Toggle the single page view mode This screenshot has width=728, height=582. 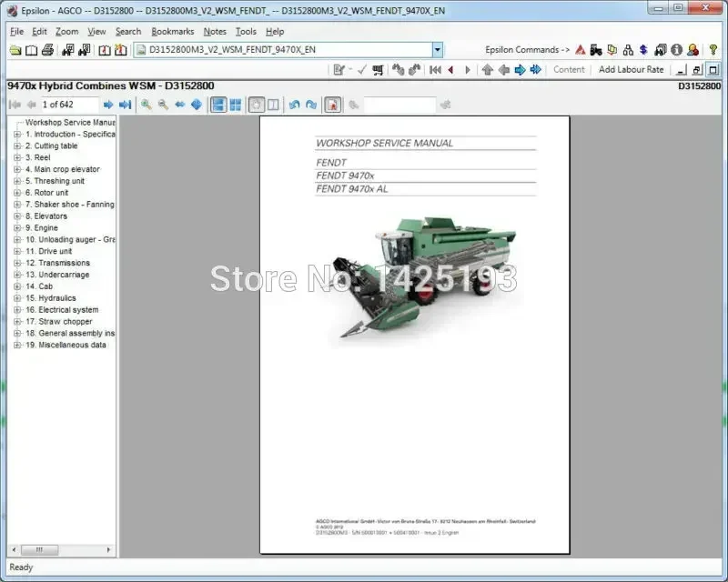217,104
